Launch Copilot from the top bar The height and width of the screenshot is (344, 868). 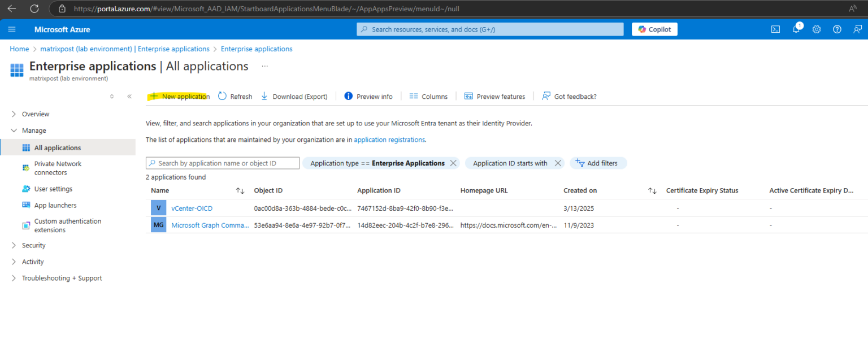(x=654, y=29)
